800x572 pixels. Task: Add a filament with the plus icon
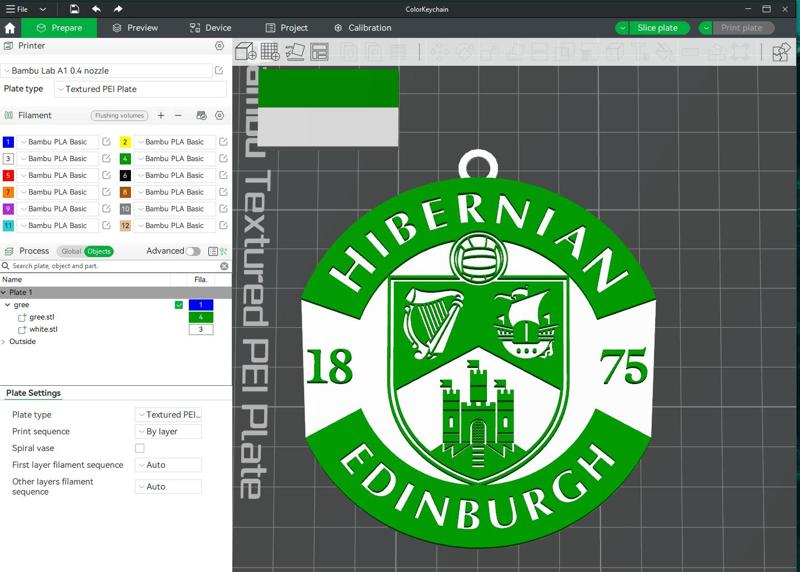coord(161,116)
